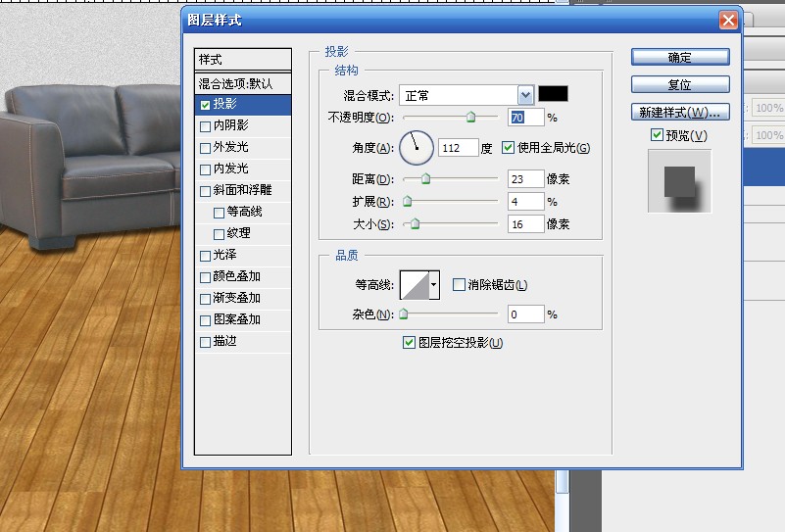The width and height of the screenshot is (785, 532).
Task: Toggle 使用全局光 checkbox
Action: click(x=509, y=147)
